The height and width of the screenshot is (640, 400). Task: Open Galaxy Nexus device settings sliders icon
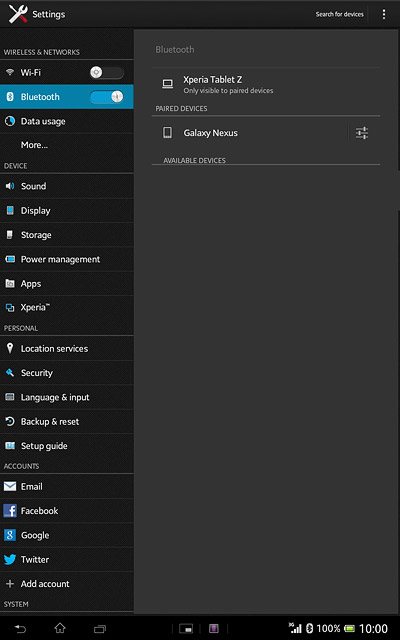coord(362,133)
